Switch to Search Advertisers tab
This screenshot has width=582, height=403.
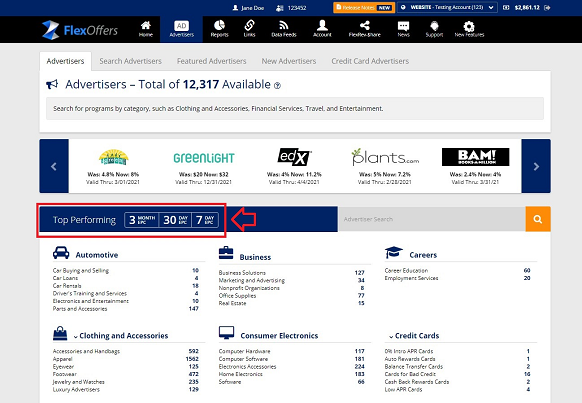130,61
